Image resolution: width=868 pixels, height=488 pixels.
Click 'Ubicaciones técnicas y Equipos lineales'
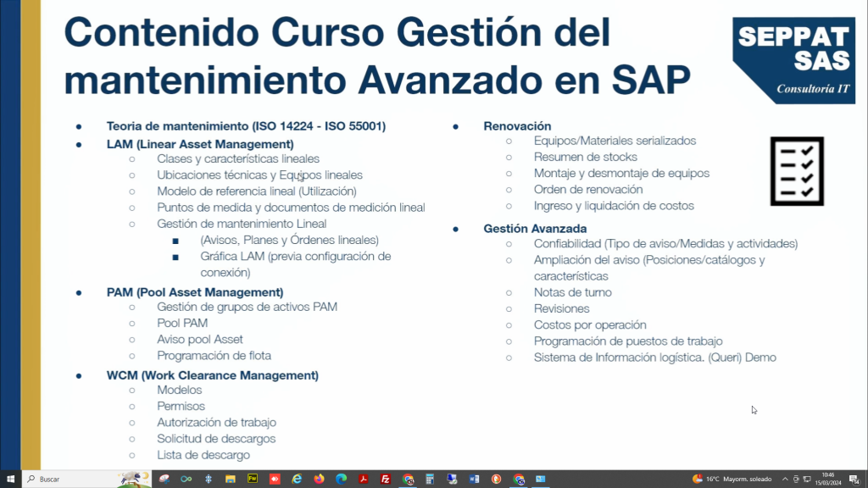tap(259, 175)
